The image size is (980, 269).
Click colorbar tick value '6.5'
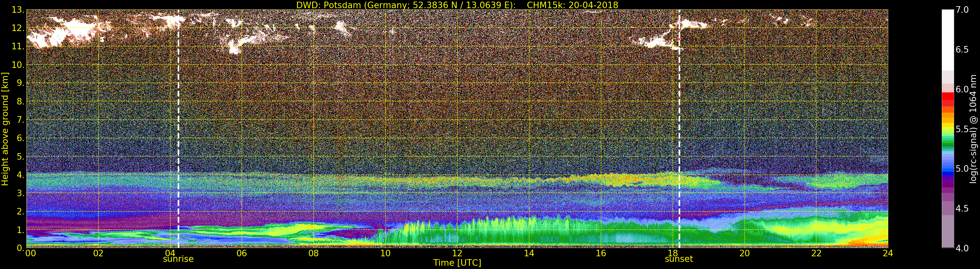(x=962, y=50)
